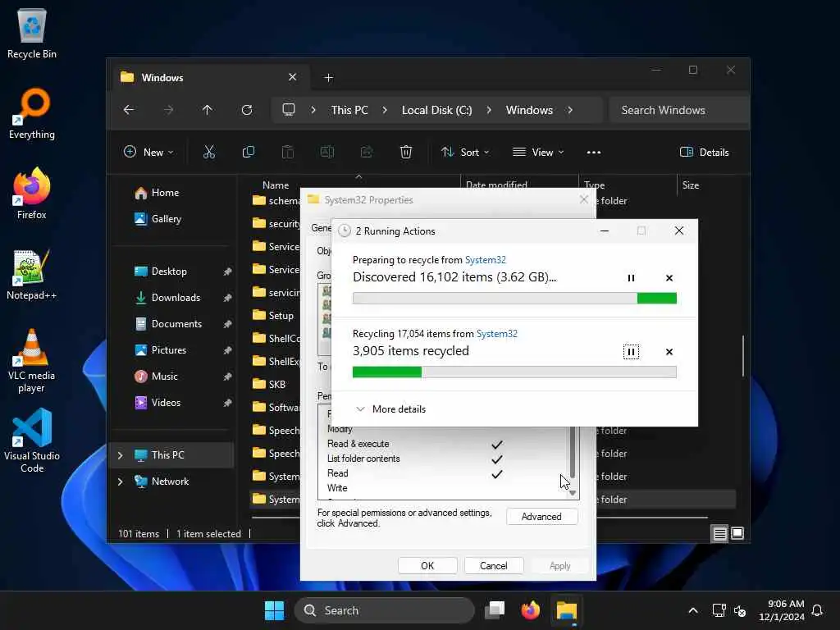Image resolution: width=840 pixels, height=630 pixels.
Task: Add a new File Explorer tab
Action: [328, 78]
